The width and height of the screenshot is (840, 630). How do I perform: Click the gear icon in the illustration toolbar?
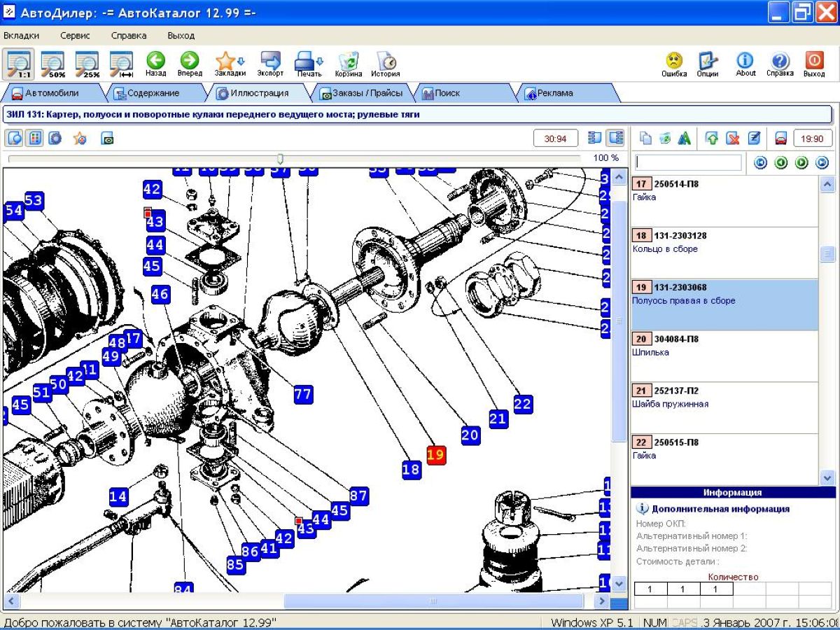[55, 138]
